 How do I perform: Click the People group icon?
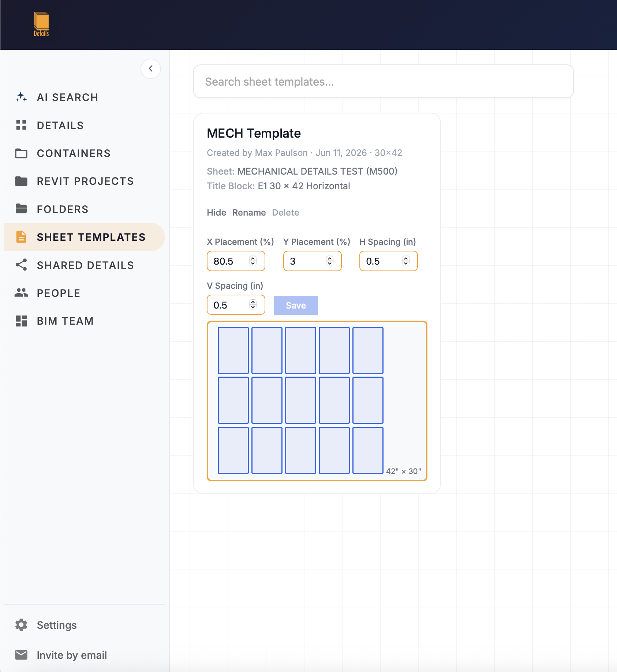21,293
